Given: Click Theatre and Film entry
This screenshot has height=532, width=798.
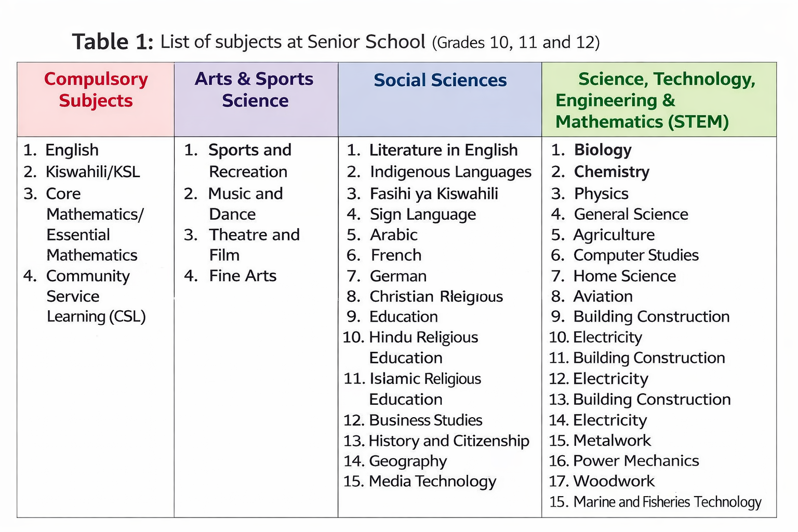Looking at the screenshot, I should (254, 245).
